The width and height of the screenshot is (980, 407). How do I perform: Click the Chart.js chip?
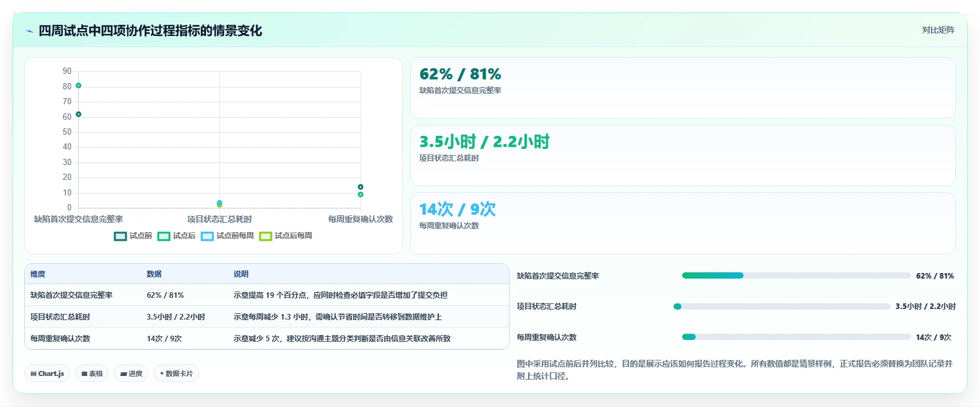point(48,373)
